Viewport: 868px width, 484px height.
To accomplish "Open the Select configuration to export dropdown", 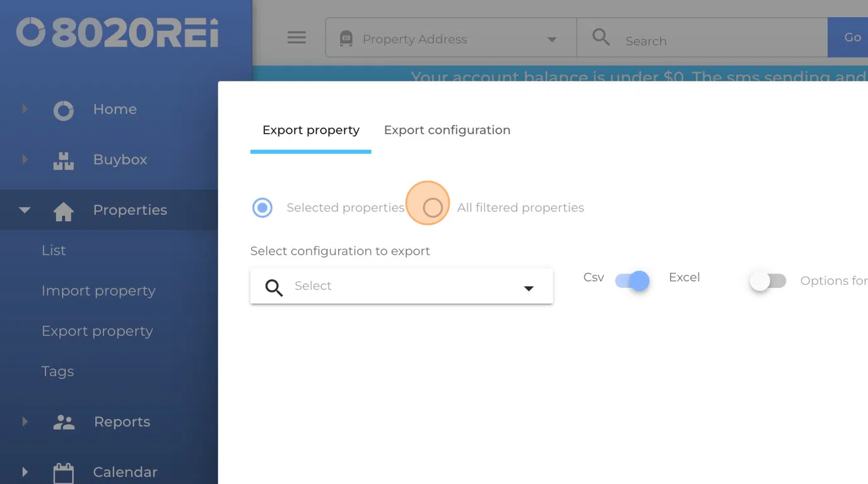I will click(401, 286).
